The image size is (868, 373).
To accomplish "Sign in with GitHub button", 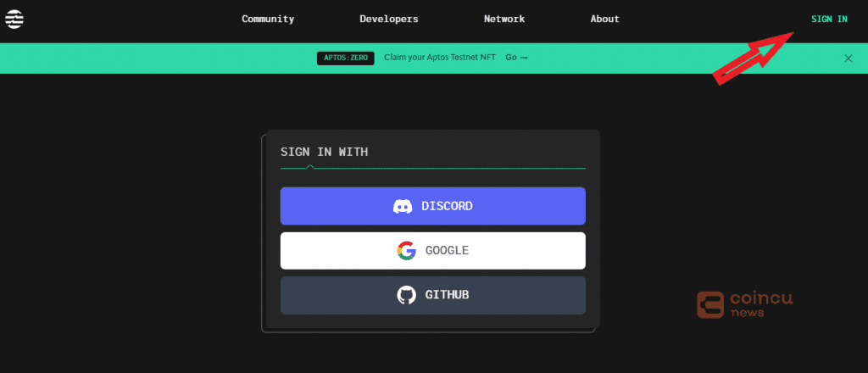I will pos(433,296).
